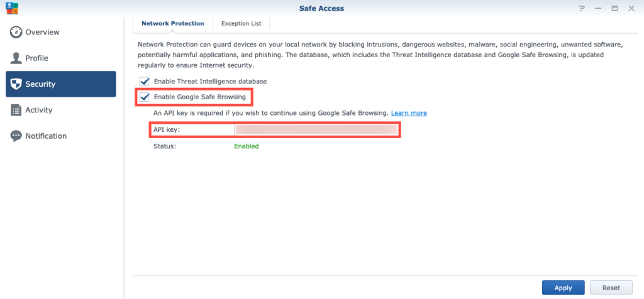
Task: Click the Safe Access window title
Action: 321,8
